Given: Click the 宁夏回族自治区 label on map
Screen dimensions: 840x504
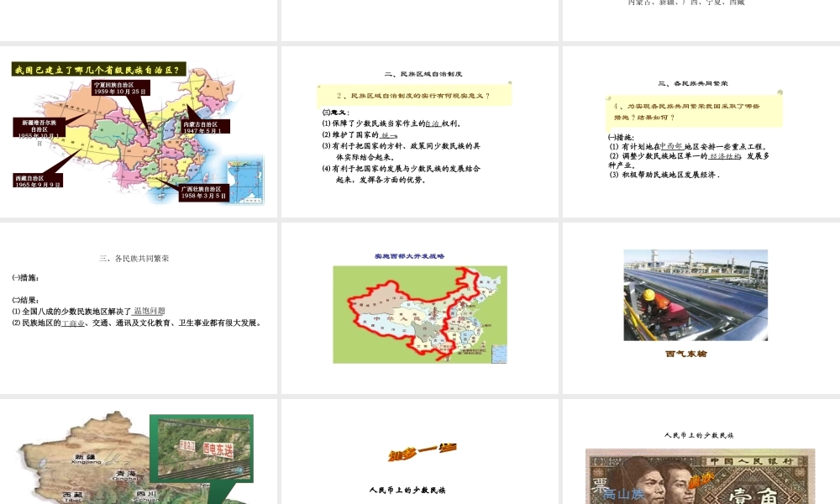Looking at the screenshot, I should [x=120, y=88].
